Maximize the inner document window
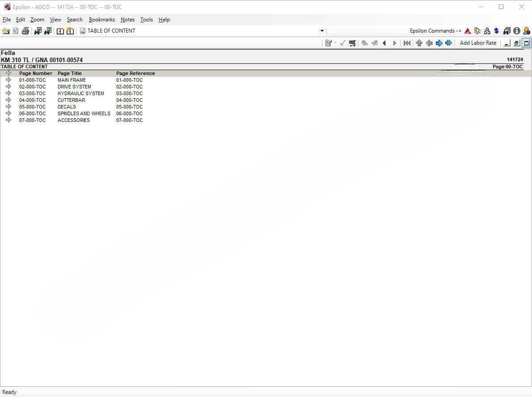This screenshot has height=397, width=532. pyautogui.click(x=527, y=43)
